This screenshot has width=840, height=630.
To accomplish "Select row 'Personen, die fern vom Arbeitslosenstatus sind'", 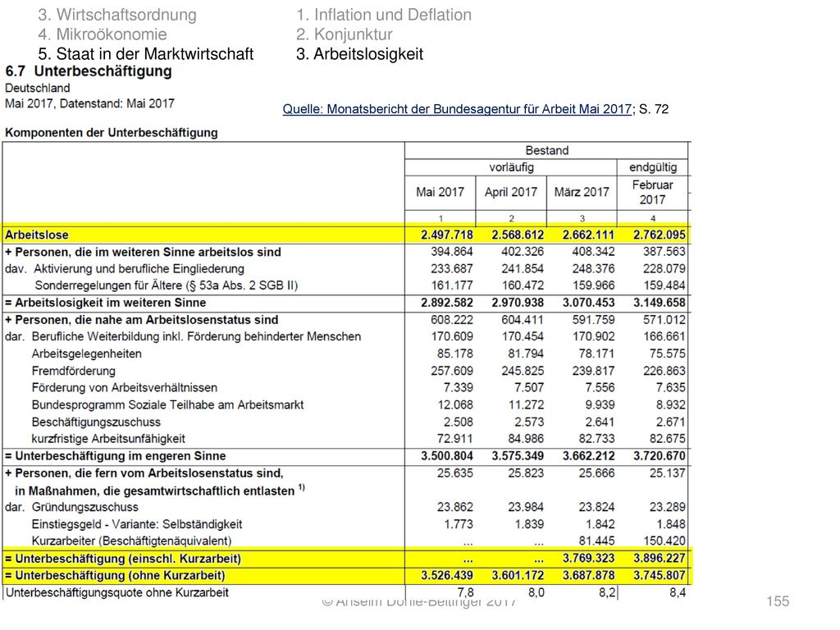I will pos(144,473).
